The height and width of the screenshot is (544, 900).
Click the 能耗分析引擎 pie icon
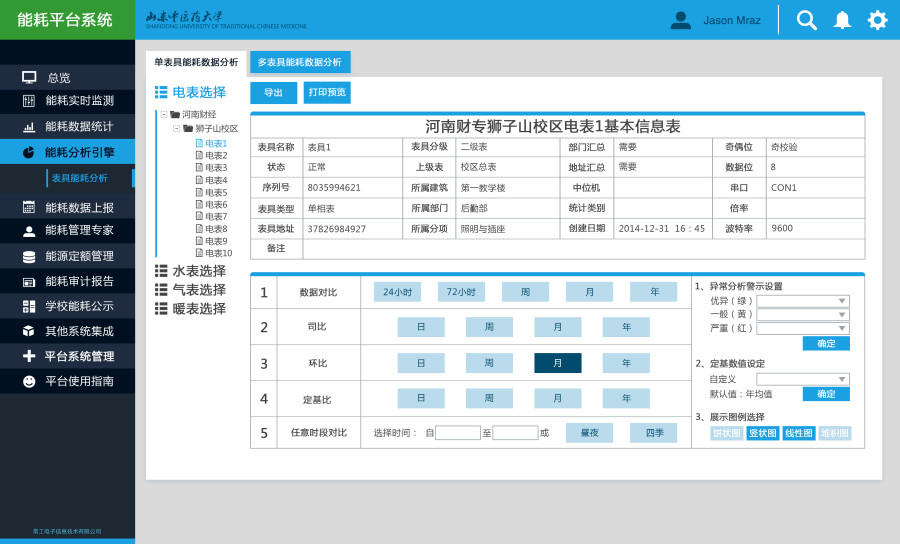coord(29,152)
